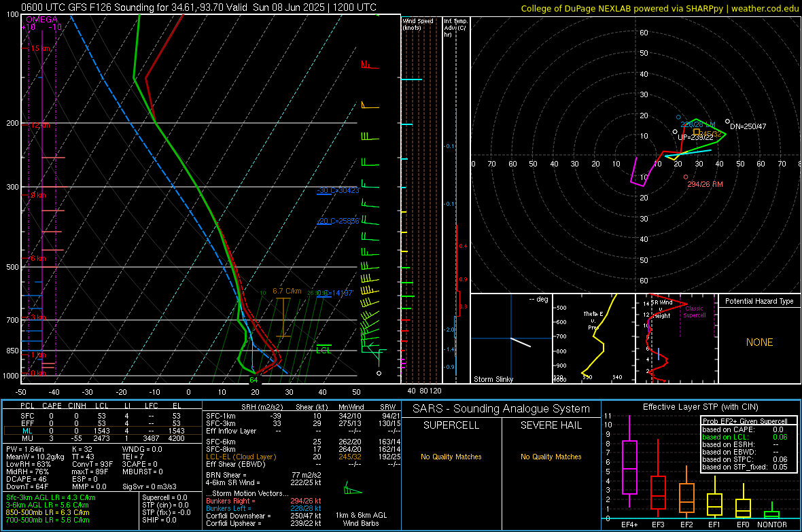The width and height of the screenshot is (802, 532).
Task: Click the 'ConvT = 93F' value
Action: (x=92, y=465)
